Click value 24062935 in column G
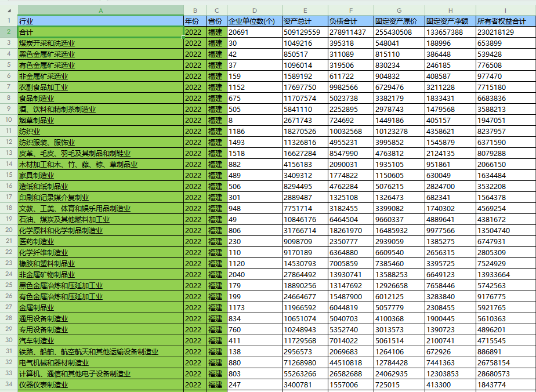Viewport: 536px width, 392px height. click(399, 373)
